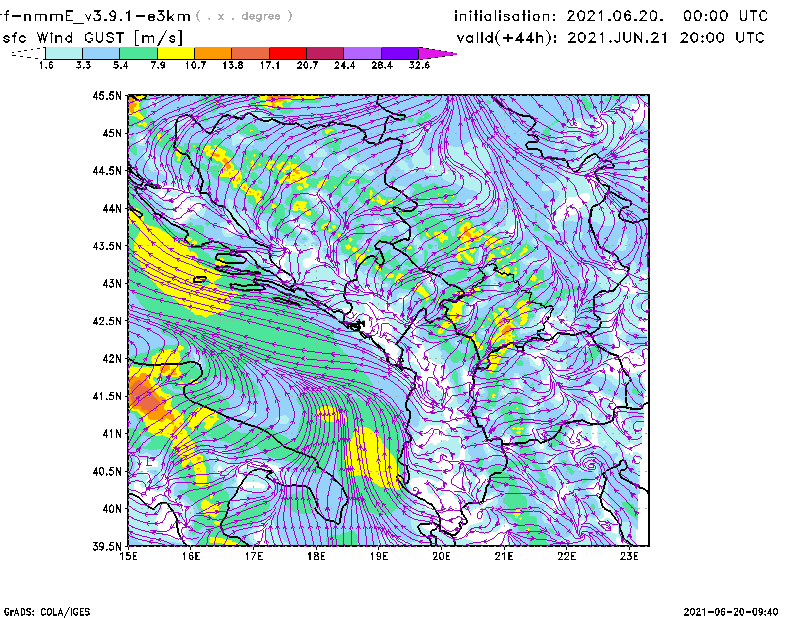Click the orange 10.7–13.8 legend swatch
This screenshot has width=800, height=618.
pos(213,53)
